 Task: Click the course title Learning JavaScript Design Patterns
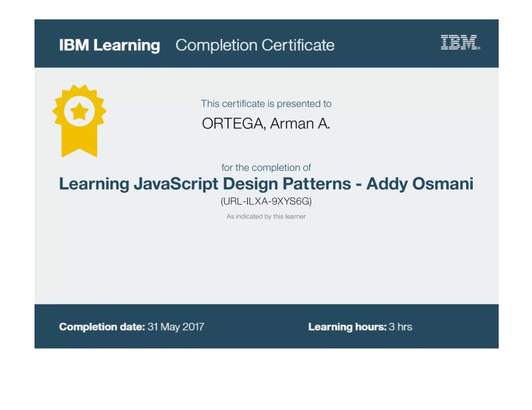(266, 183)
